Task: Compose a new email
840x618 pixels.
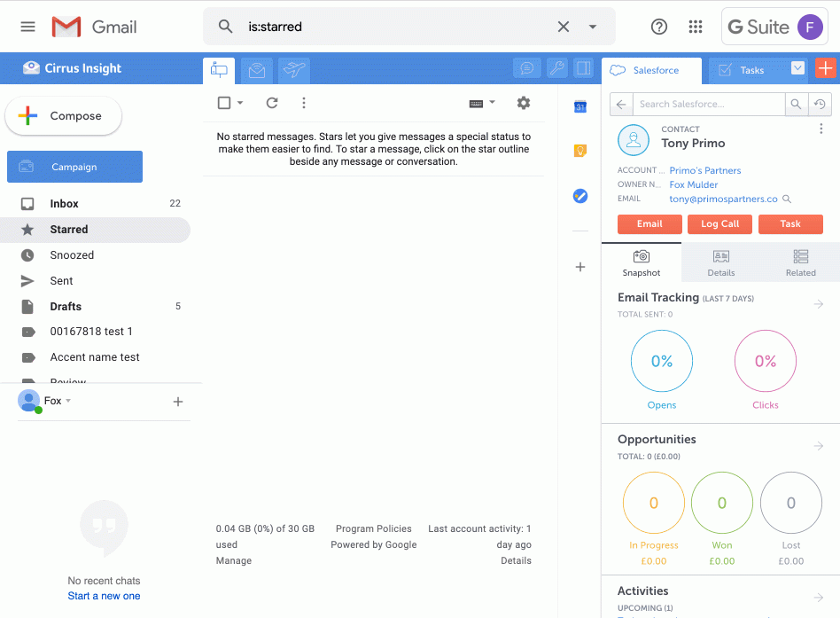Action: pyautogui.click(x=64, y=116)
